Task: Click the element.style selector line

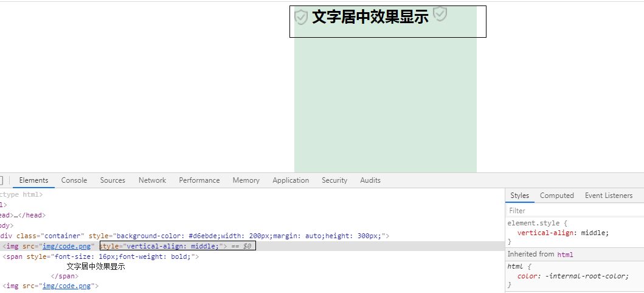Action: point(537,223)
